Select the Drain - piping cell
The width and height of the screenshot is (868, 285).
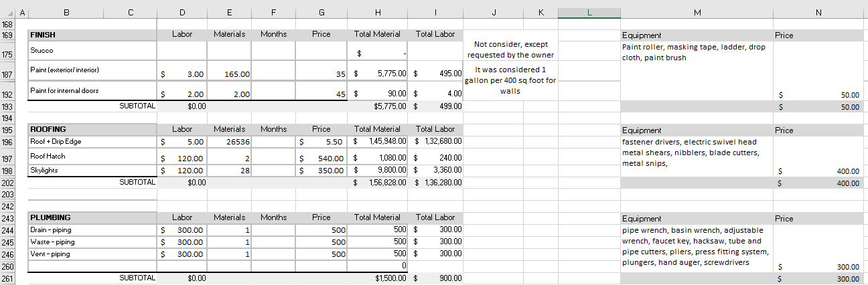pos(92,230)
